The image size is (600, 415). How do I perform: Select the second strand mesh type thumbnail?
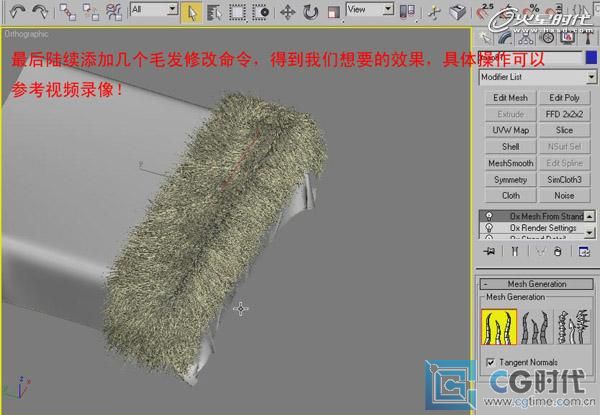tap(535, 327)
